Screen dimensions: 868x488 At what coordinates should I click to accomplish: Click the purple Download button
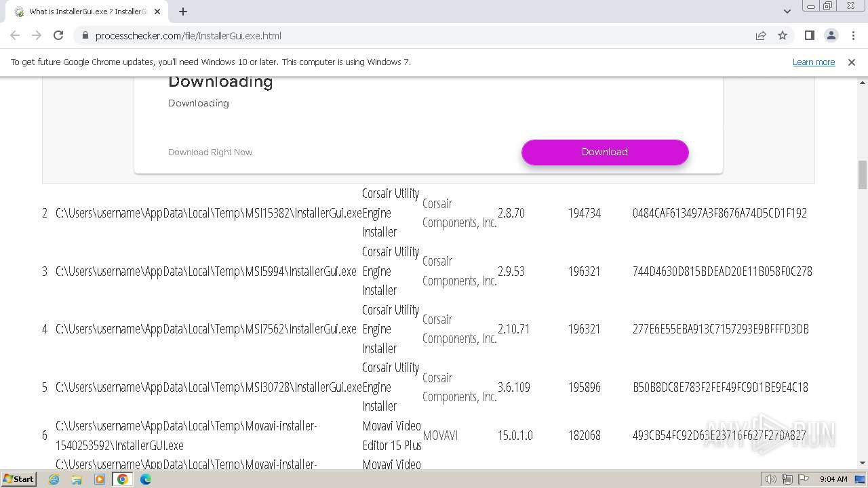tap(605, 152)
